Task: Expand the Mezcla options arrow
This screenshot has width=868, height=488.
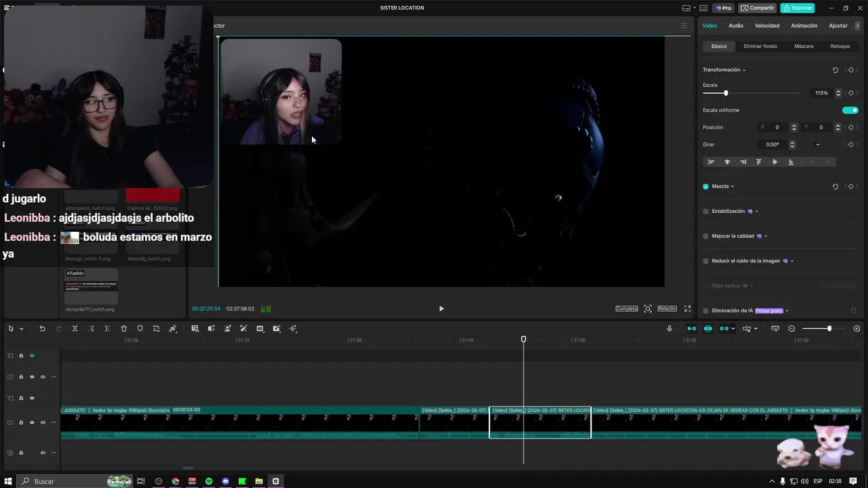Action: click(x=732, y=186)
